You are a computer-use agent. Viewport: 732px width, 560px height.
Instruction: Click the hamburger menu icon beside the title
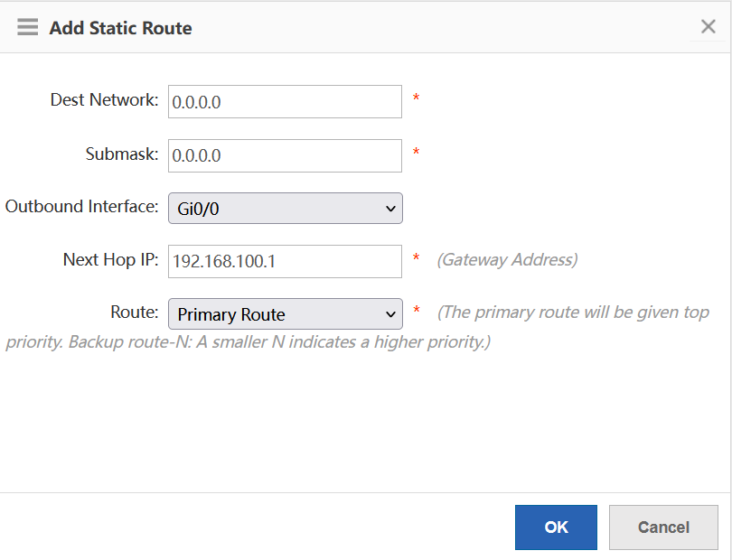coord(27,27)
